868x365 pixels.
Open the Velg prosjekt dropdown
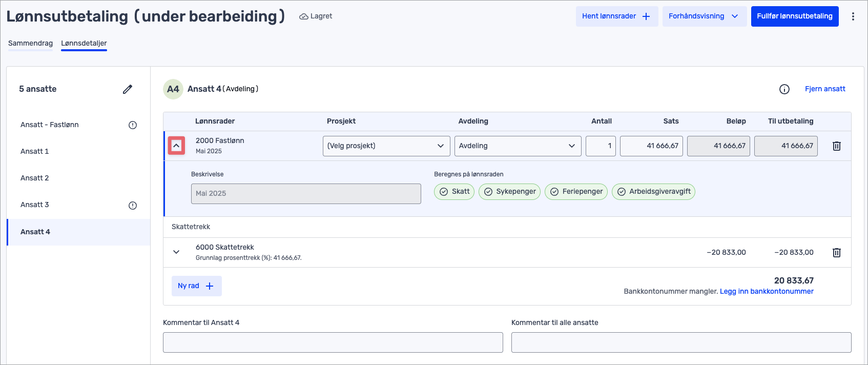pos(386,146)
